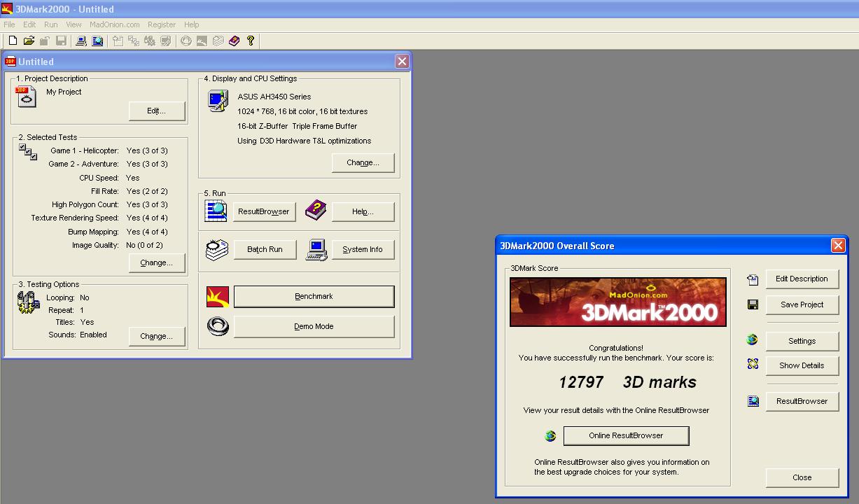Click the 3DMark2000 banner image
Screen dimensions: 859x504
[617, 302]
